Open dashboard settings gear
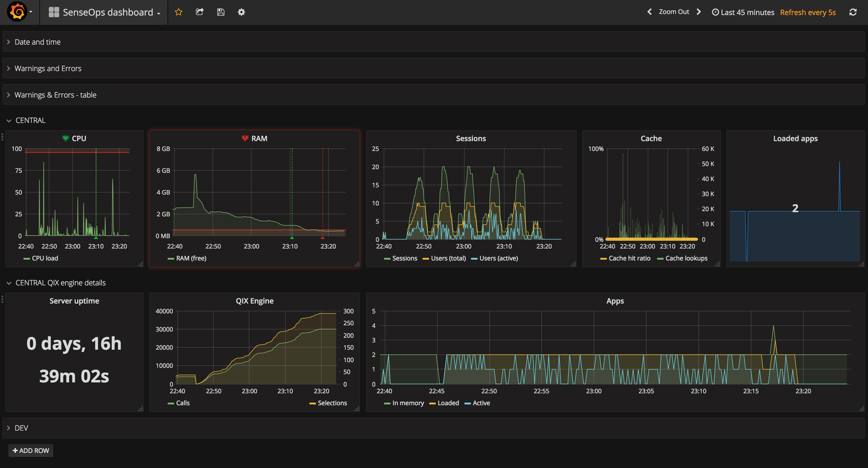Viewport: 868px width, 468px height. click(x=241, y=12)
